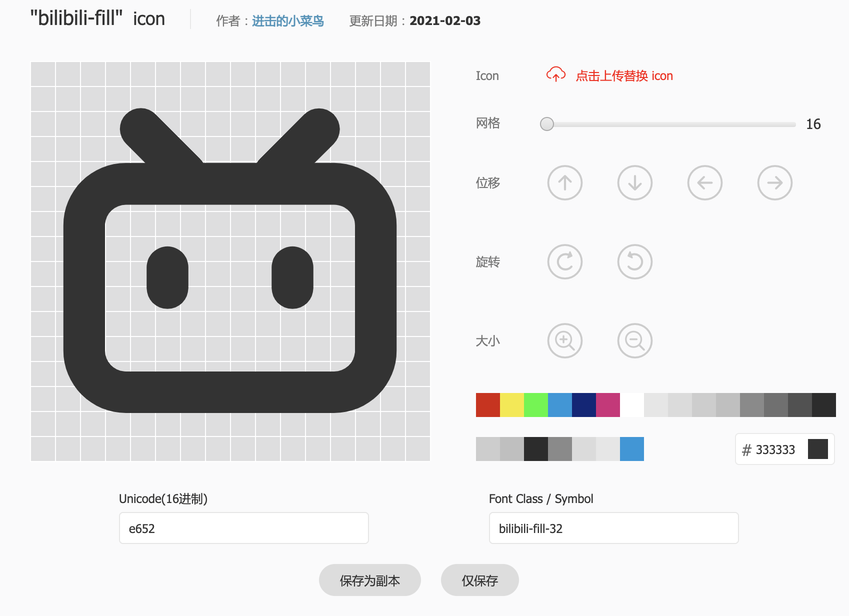Click the cloud upload icon
The height and width of the screenshot is (616, 849).
tap(555, 74)
